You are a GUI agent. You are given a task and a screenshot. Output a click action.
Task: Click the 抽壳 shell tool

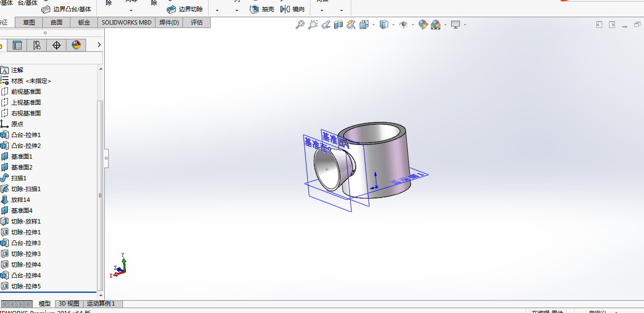(262, 9)
